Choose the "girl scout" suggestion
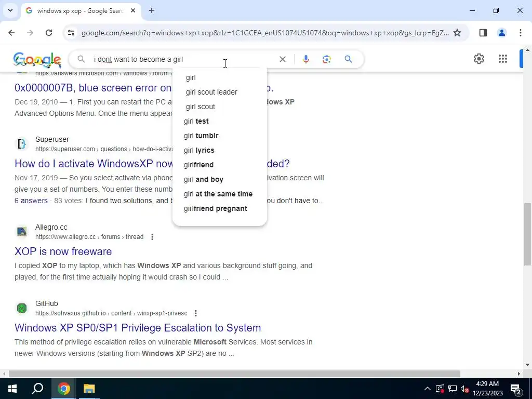Screen dimensions: 532x399 (220, 107)
